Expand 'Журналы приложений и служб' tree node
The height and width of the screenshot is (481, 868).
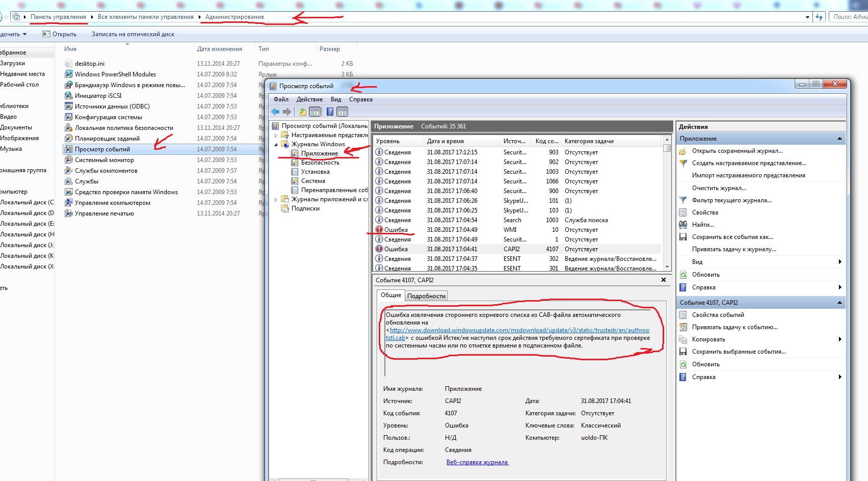click(x=276, y=200)
